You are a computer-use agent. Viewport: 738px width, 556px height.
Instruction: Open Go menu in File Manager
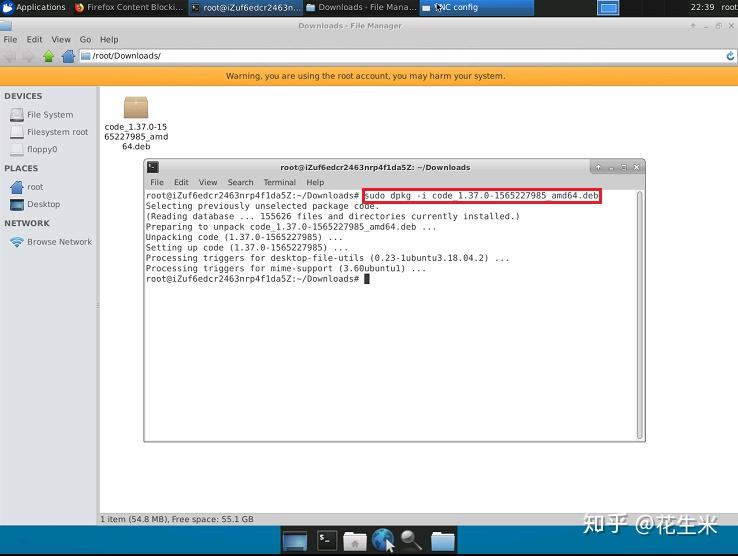pyautogui.click(x=85, y=40)
